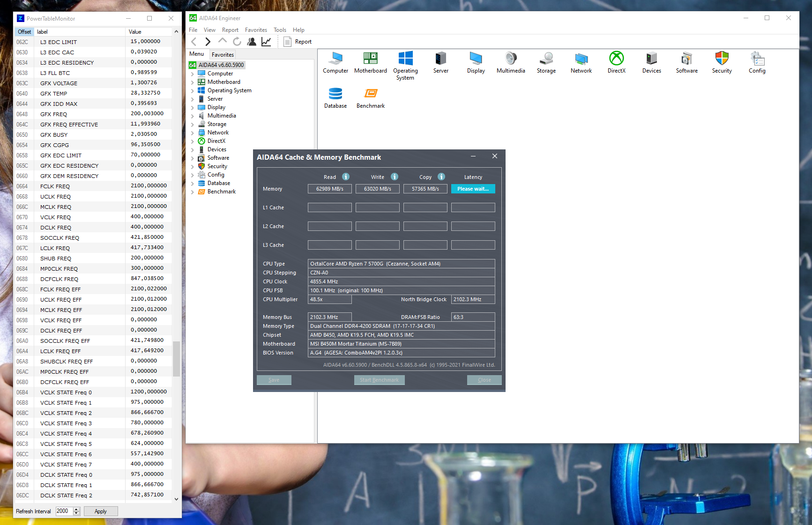Image resolution: width=812 pixels, height=525 pixels.
Task: Open the Security shield icon in main pane
Action: point(722,62)
